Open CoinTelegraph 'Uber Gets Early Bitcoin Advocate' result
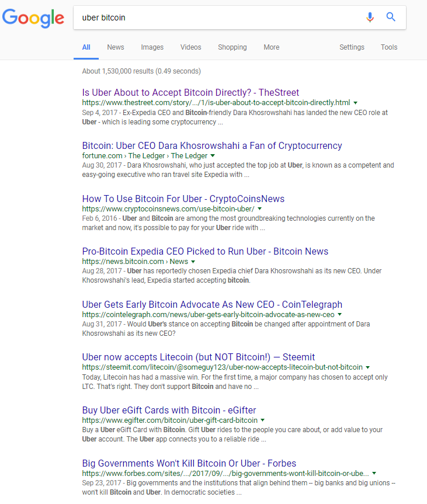Viewport: 427px width, 504px height. (x=212, y=304)
